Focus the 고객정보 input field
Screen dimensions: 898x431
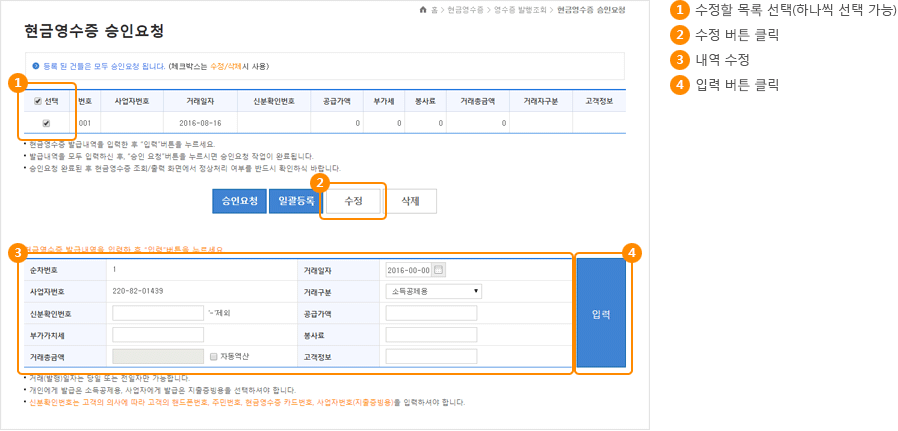tap(431, 356)
